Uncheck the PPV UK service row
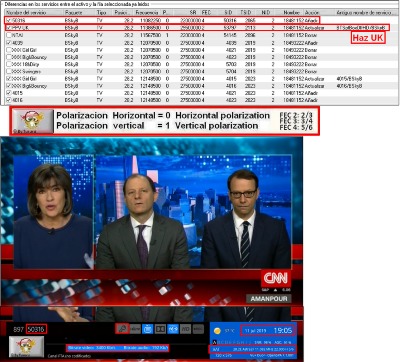Viewport: 400px width, 362px height. pos(9,28)
